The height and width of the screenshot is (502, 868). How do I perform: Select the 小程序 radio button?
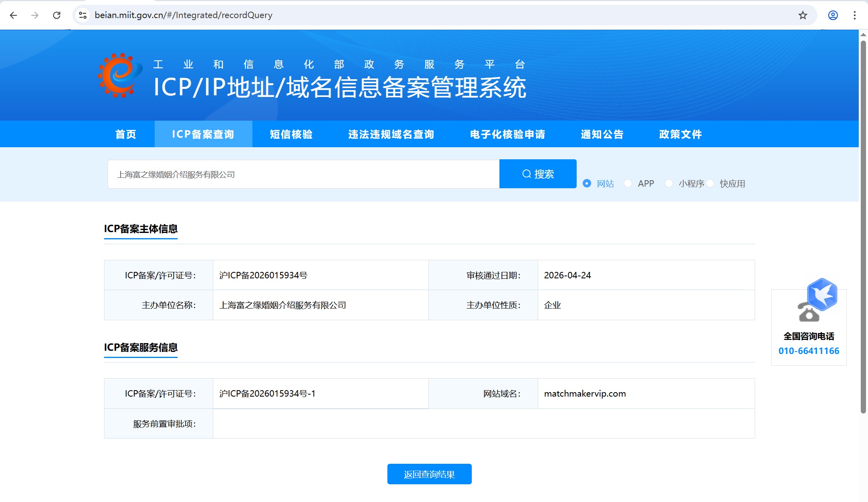[x=669, y=183]
